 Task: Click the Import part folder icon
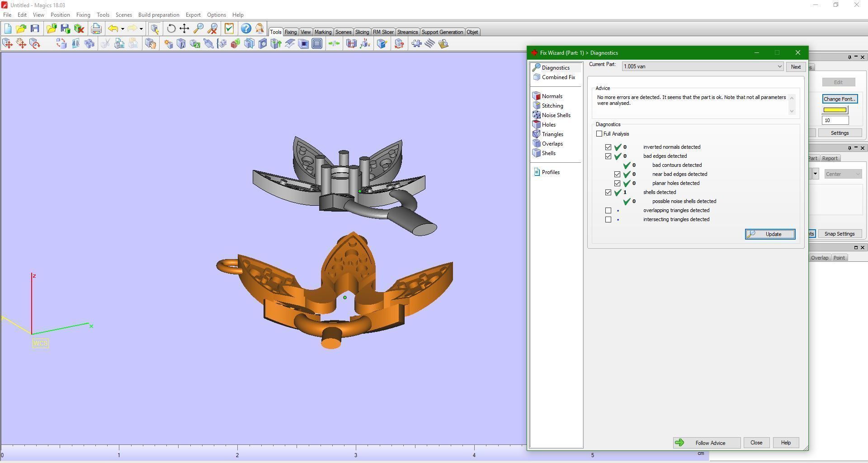coord(52,29)
